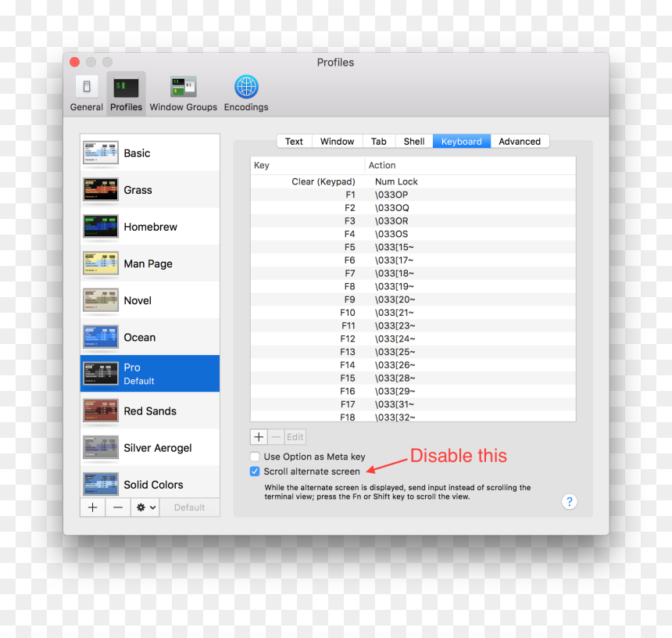Click the Edit key mapping button

coord(295,437)
